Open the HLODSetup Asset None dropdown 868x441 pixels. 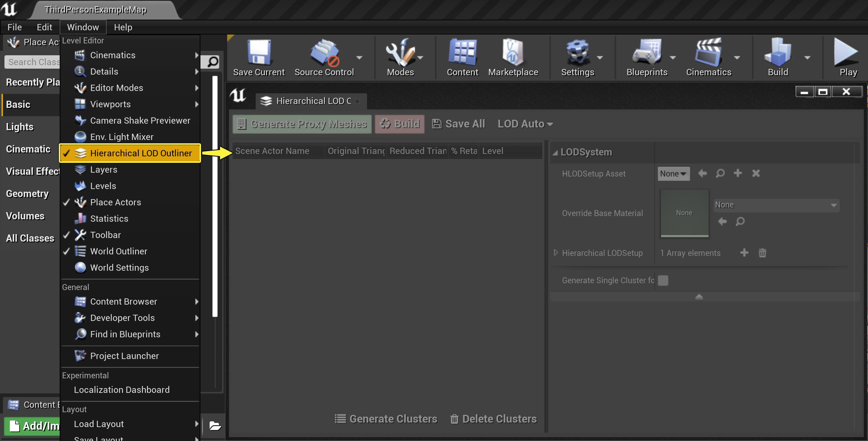[673, 173]
